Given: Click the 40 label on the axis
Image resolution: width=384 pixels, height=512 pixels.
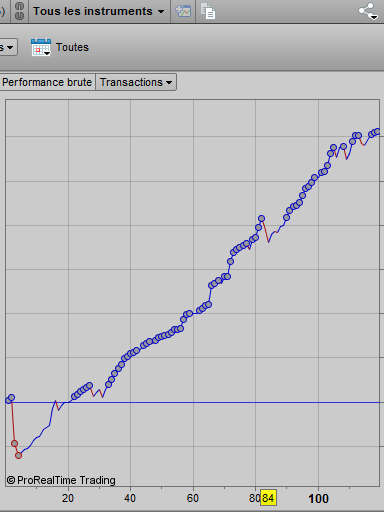Looking at the screenshot, I should (x=130, y=498).
